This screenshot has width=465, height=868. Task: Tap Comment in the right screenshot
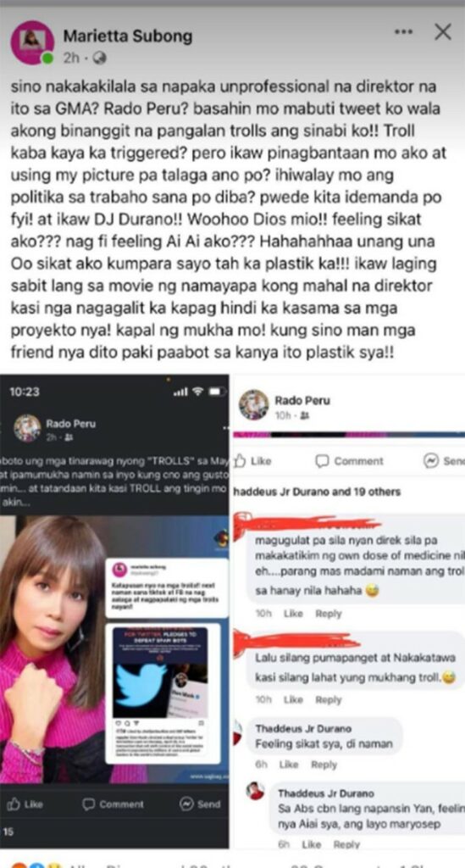[349, 460]
